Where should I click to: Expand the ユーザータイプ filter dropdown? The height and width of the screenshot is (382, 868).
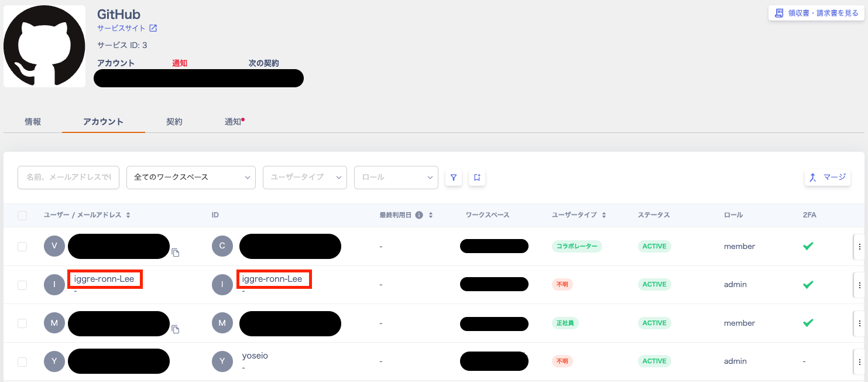pyautogui.click(x=305, y=178)
